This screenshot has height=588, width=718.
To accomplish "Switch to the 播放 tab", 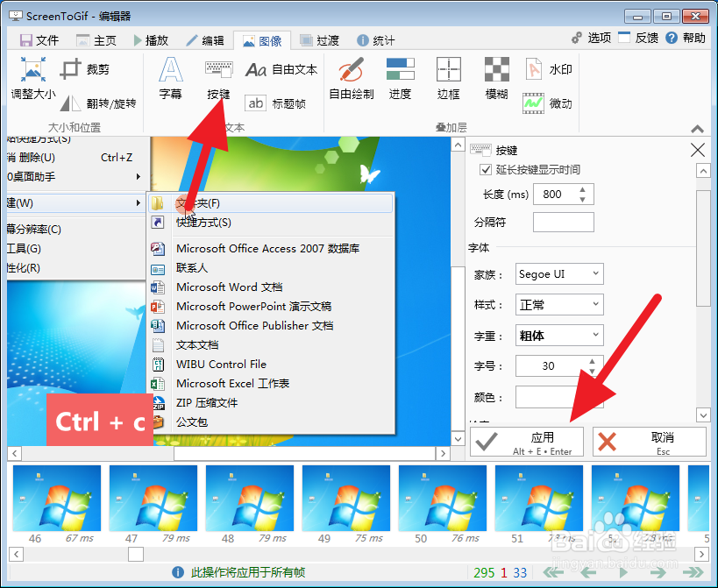I will [151, 40].
